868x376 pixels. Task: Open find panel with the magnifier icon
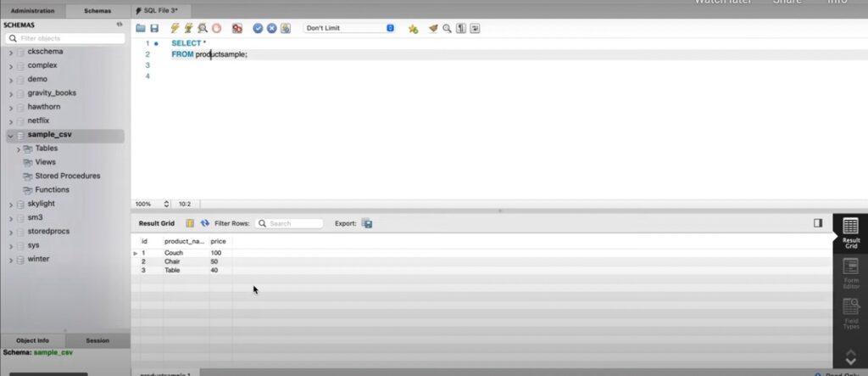click(447, 28)
